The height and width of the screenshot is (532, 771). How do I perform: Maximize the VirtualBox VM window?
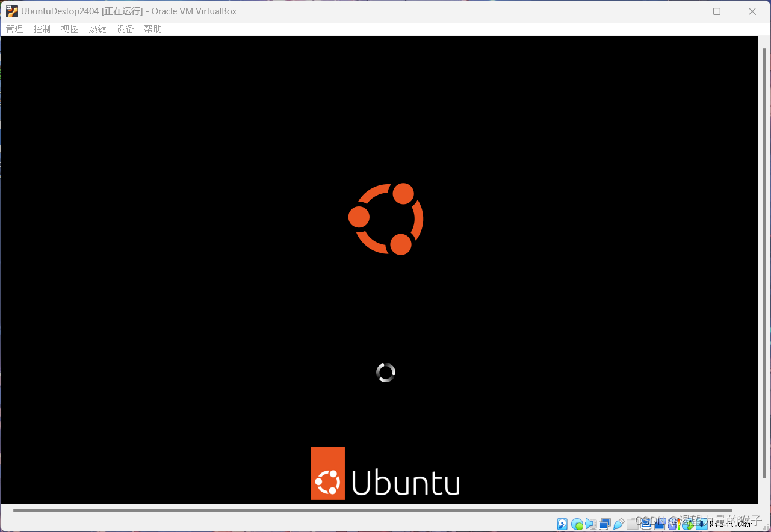pos(717,11)
